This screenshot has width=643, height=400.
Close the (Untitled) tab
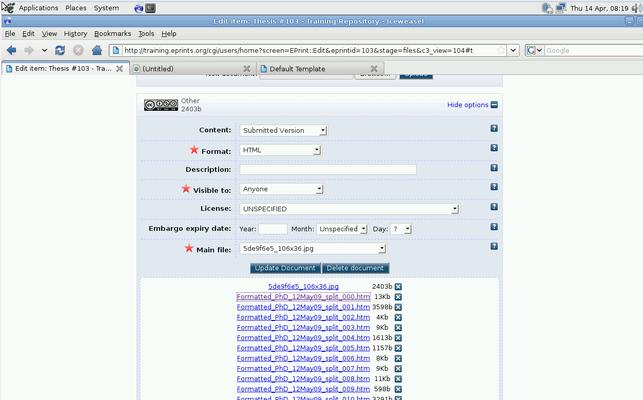click(x=246, y=69)
